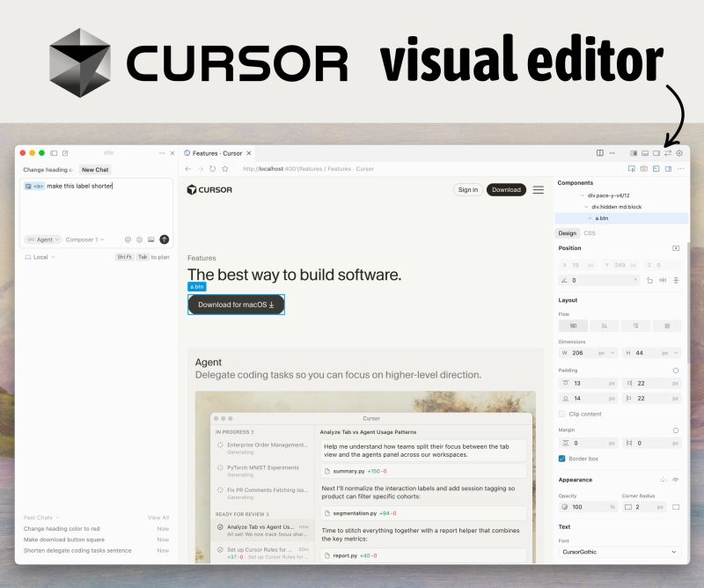Click the Sign in button on the webpage
The height and width of the screenshot is (588, 704).
point(467,189)
